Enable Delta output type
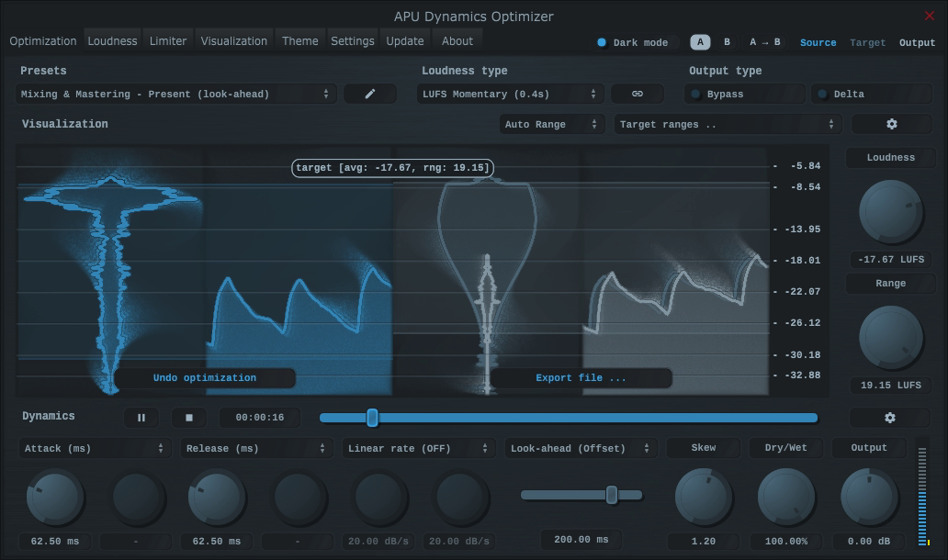The height and width of the screenshot is (560, 948). pyautogui.click(x=871, y=94)
